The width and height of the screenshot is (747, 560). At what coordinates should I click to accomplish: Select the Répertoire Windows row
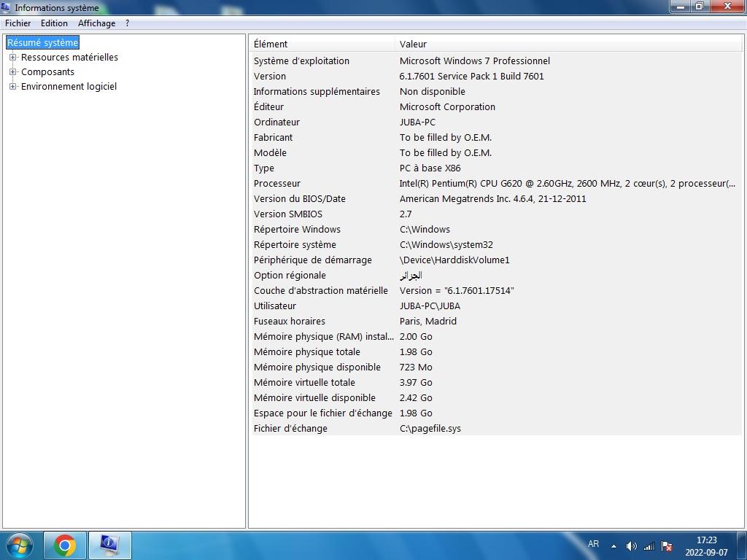point(496,230)
